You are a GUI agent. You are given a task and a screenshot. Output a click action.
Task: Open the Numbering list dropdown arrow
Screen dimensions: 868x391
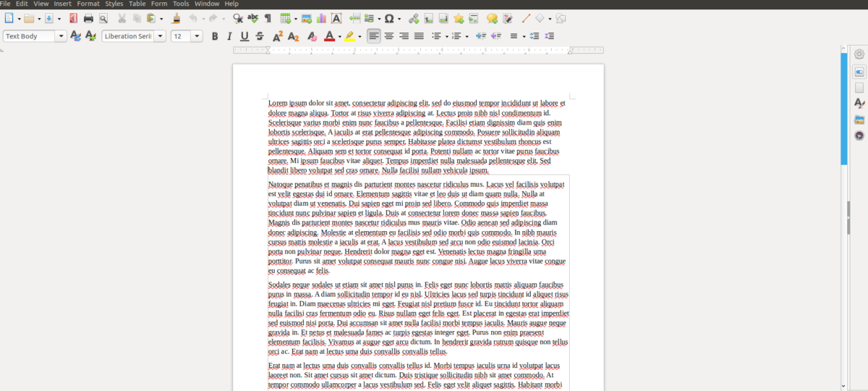467,36
